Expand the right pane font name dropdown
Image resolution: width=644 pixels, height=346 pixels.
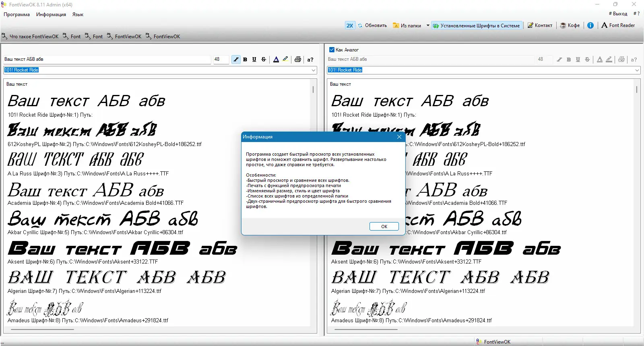click(x=637, y=70)
